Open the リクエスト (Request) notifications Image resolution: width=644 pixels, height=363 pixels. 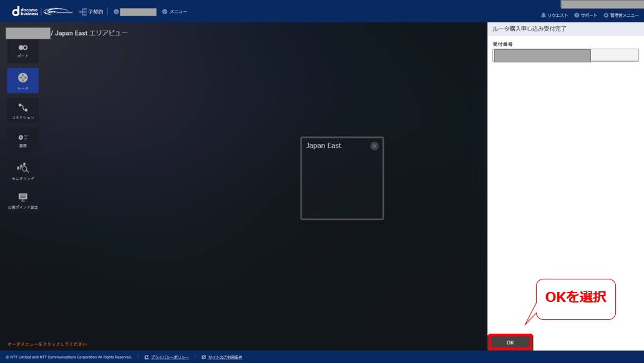(554, 15)
